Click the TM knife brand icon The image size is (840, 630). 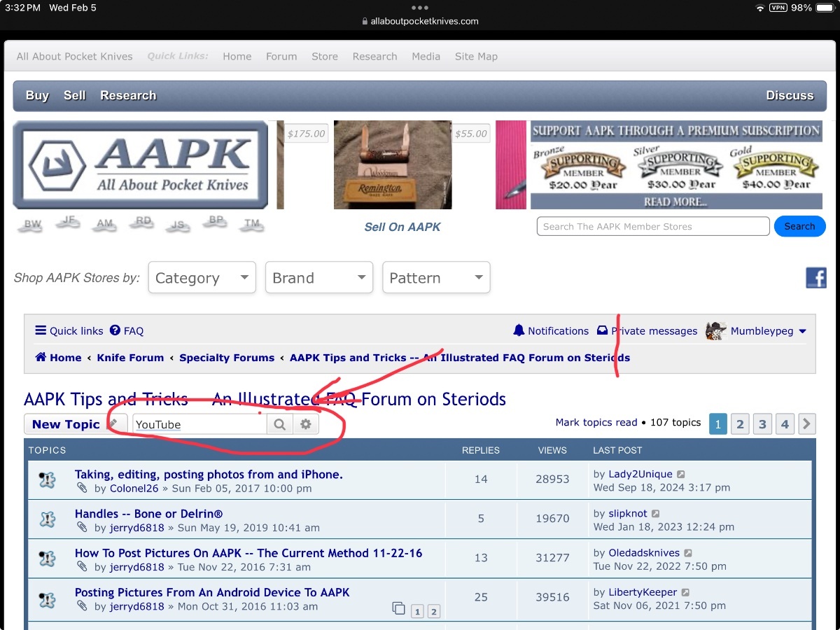coord(252,225)
